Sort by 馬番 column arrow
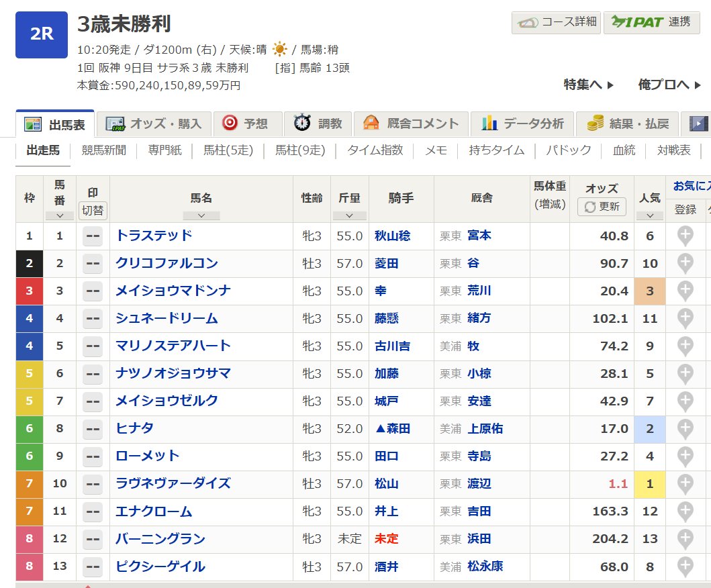This screenshot has height=588, width=711. tap(60, 215)
